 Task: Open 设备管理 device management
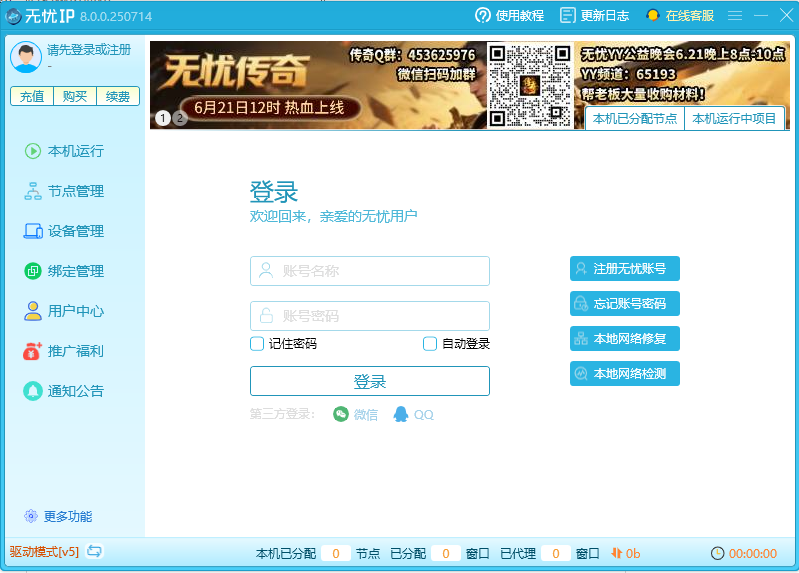point(64,231)
